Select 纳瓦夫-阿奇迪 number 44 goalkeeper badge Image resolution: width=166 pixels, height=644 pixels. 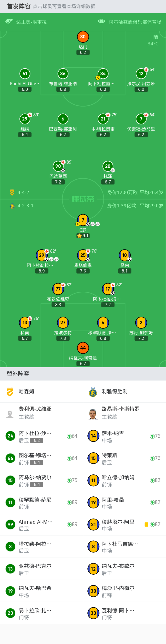(x=83, y=348)
